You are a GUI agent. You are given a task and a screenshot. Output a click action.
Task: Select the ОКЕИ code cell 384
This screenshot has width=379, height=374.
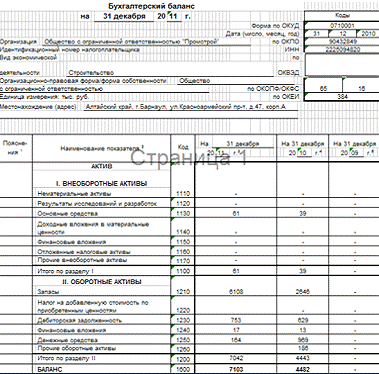click(342, 97)
